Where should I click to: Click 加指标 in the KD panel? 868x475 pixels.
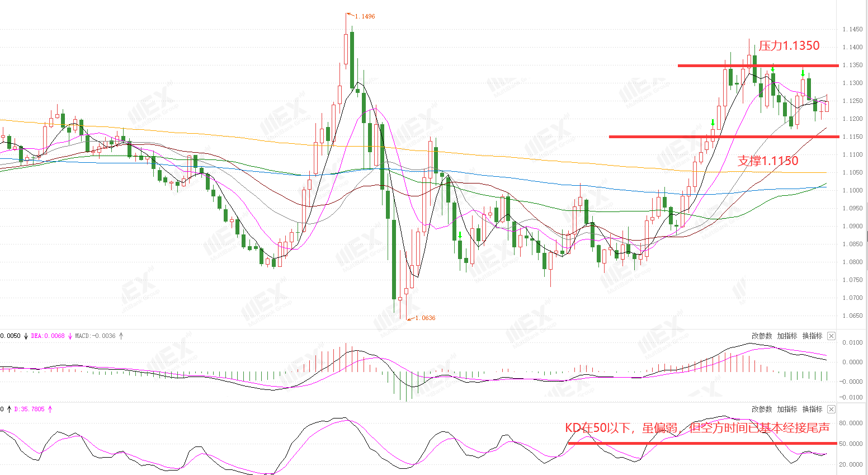(787, 409)
